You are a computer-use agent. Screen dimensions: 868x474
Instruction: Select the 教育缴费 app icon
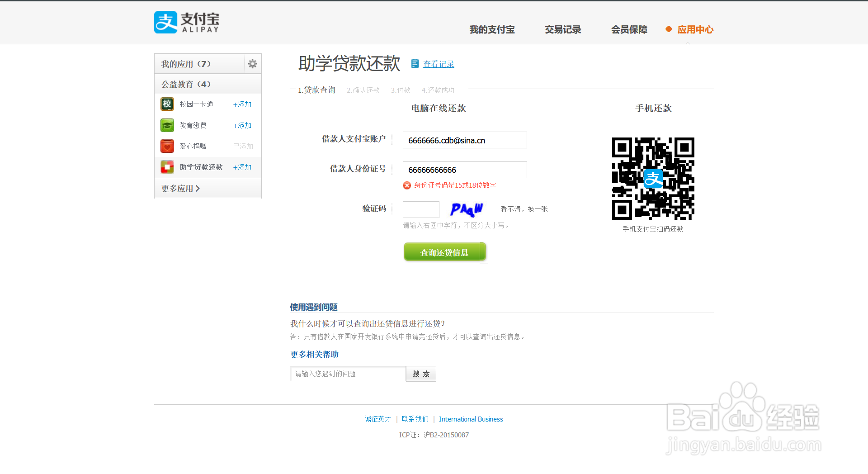167,125
